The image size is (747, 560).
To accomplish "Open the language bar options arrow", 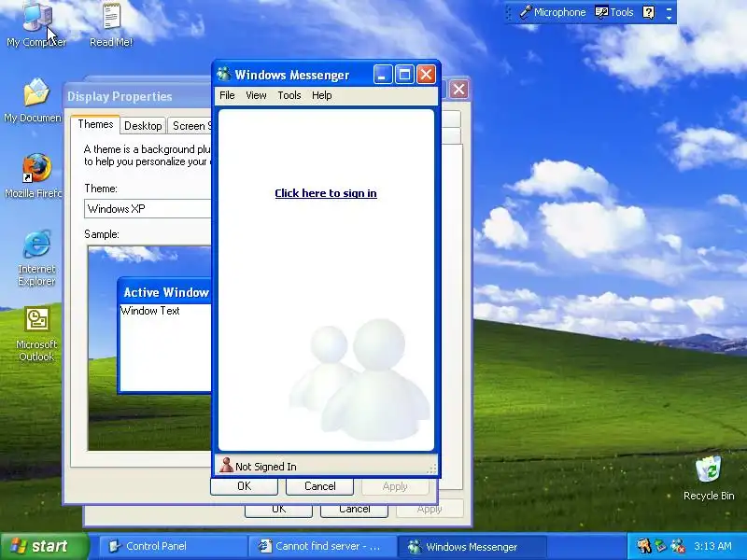I will click(669, 18).
